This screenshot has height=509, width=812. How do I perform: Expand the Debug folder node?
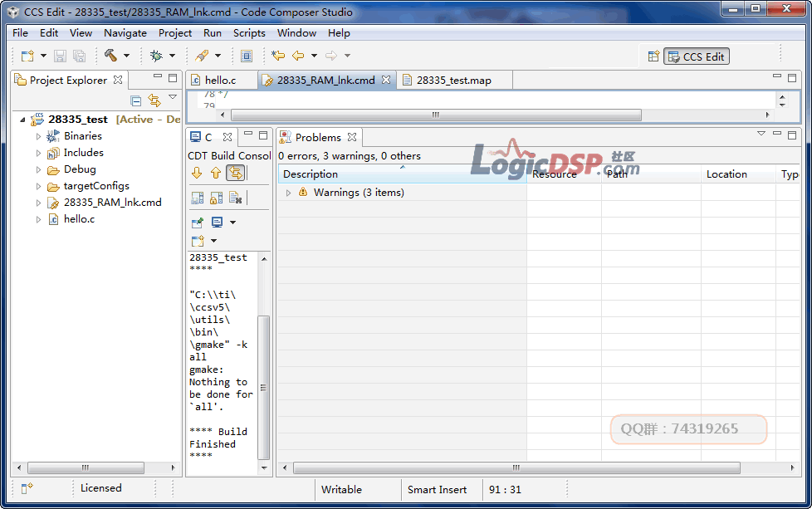click(38, 170)
